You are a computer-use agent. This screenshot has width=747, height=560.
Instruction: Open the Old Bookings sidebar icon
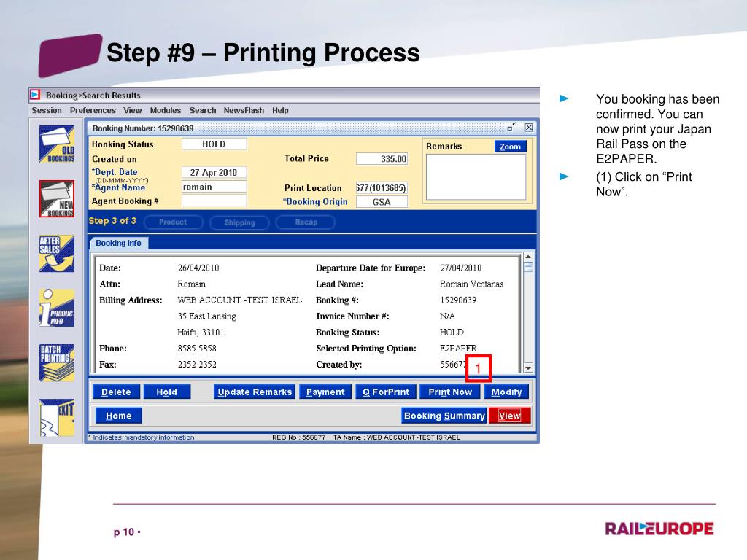tap(57, 144)
